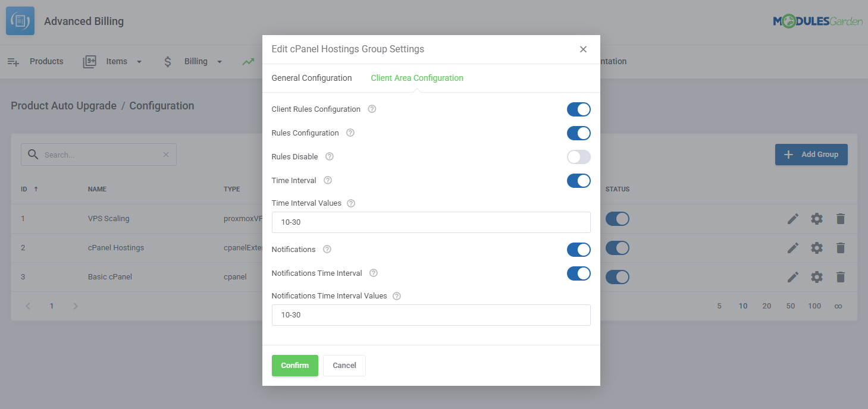Turn off the Notifications toggle
The width and height of the screenshot is (868, 409).
578,249
